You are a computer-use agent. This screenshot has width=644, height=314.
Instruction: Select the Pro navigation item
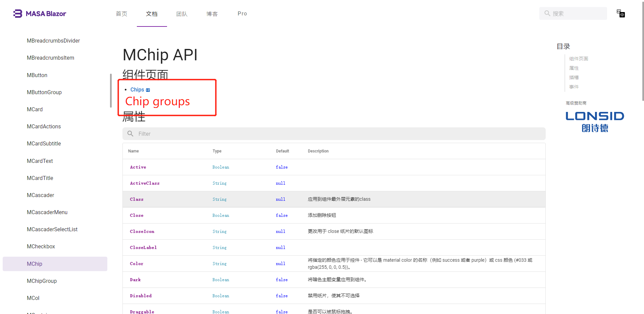(242, 13)
